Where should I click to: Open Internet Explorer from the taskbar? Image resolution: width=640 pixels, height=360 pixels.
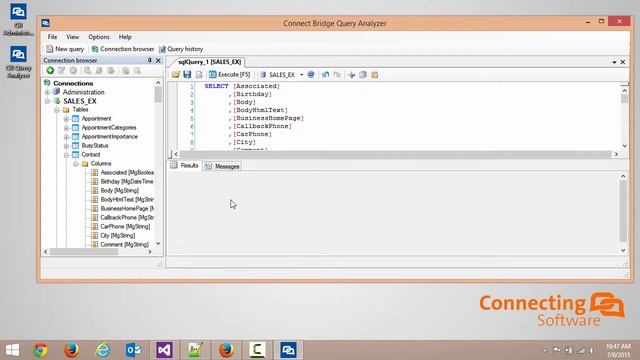pos(102,350)
